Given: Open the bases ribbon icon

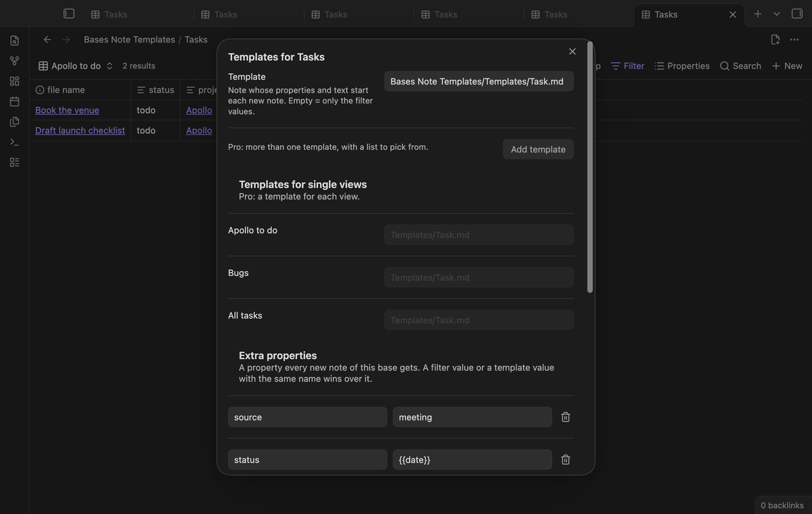Looking at the screenshot, I should (x=14, y=162).
